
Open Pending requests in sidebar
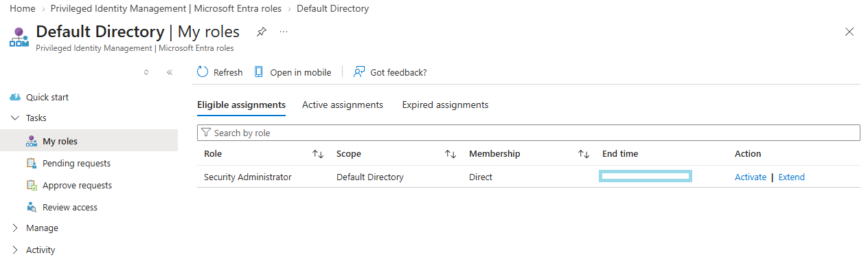tap(76, 163)
